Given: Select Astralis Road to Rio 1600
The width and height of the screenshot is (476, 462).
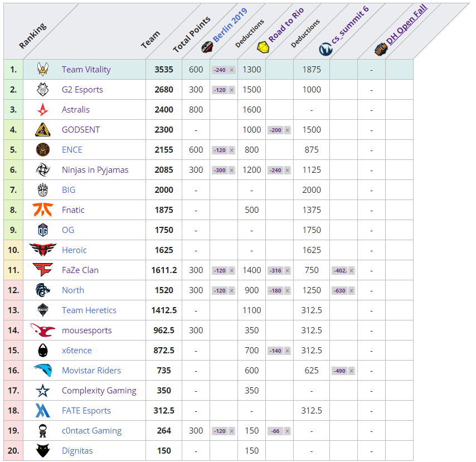Looking at the screenshot, I should [252, 110].
